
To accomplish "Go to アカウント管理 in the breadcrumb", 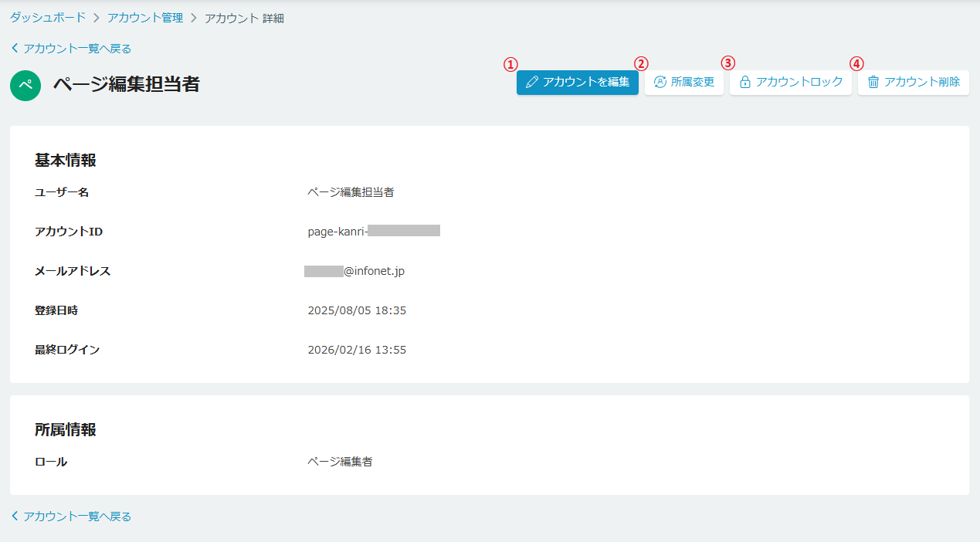I will click(145, 17).
